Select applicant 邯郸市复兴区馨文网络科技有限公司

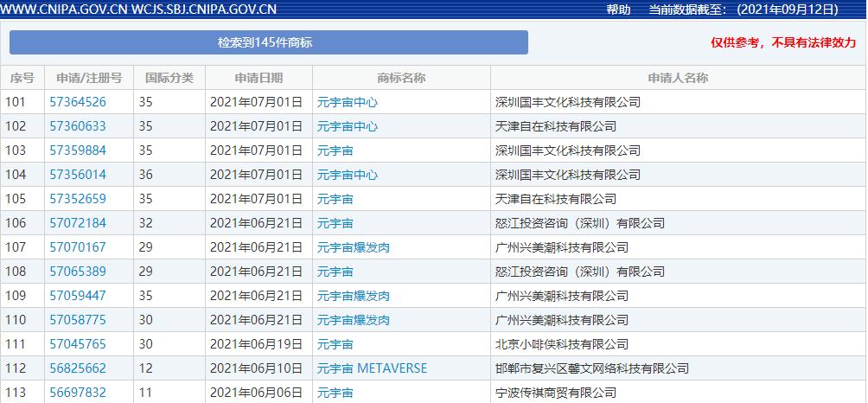coord(592,368)
